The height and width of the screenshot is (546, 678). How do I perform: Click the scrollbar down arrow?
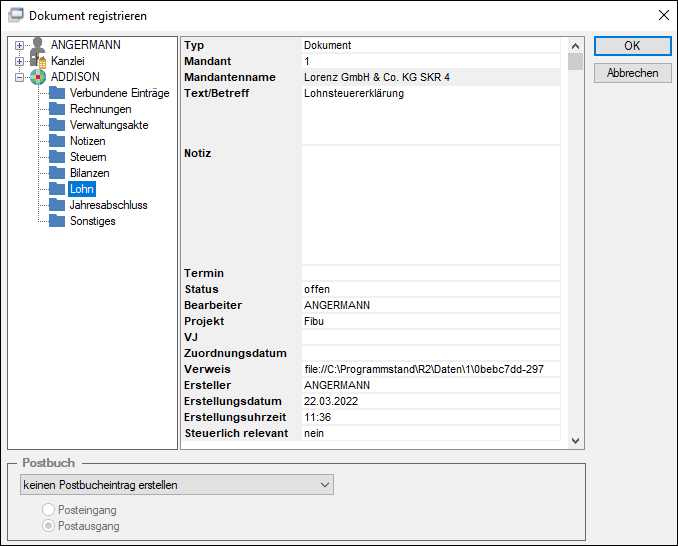pyautogui.click(x=576, y=441)
